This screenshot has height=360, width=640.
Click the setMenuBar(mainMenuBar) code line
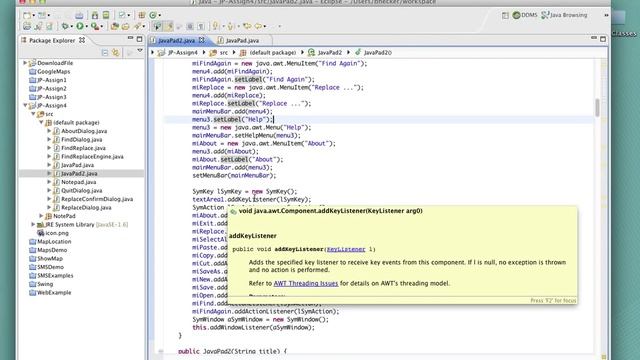click(x=234, y=176)
